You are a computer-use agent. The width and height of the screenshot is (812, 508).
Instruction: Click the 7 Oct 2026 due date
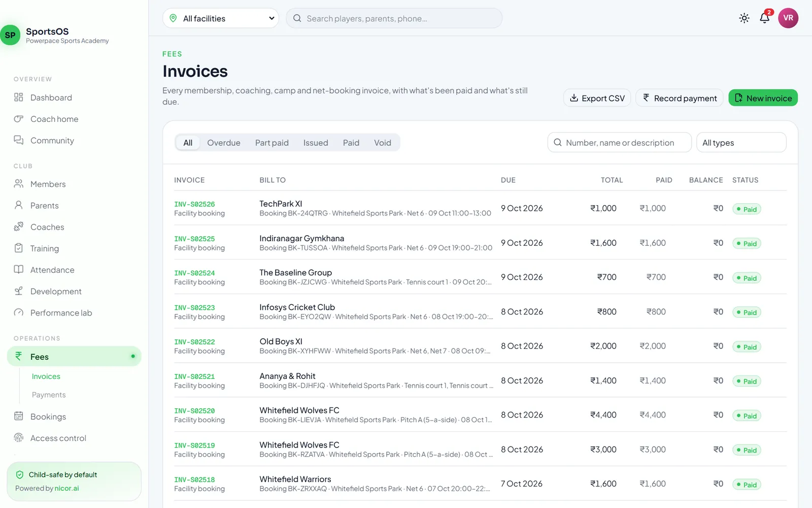point(522,484)
